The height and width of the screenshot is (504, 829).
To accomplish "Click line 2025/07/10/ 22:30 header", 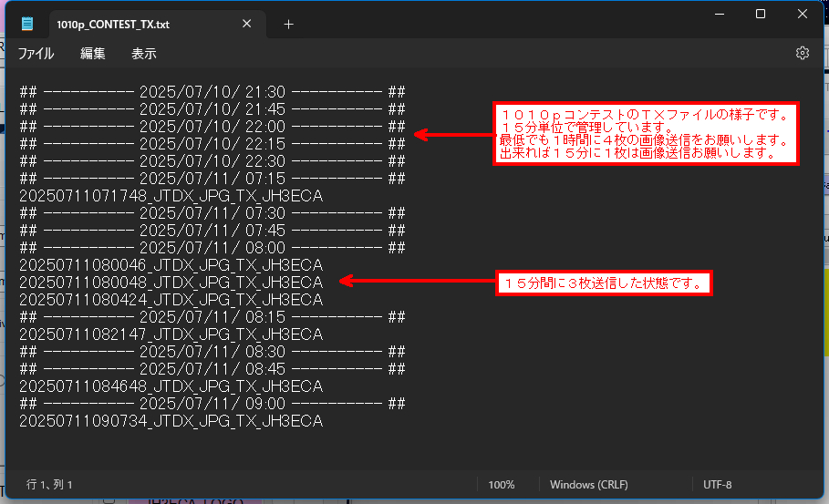I will tap(212, 161).
